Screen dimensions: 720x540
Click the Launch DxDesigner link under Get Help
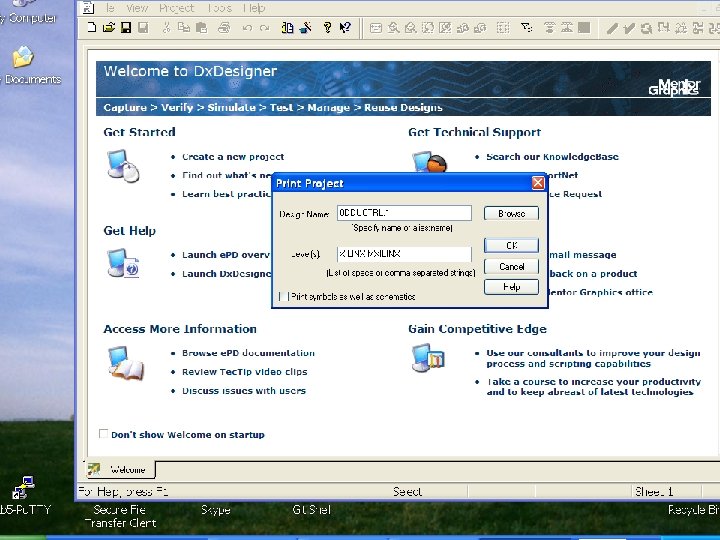click(227, 274)
